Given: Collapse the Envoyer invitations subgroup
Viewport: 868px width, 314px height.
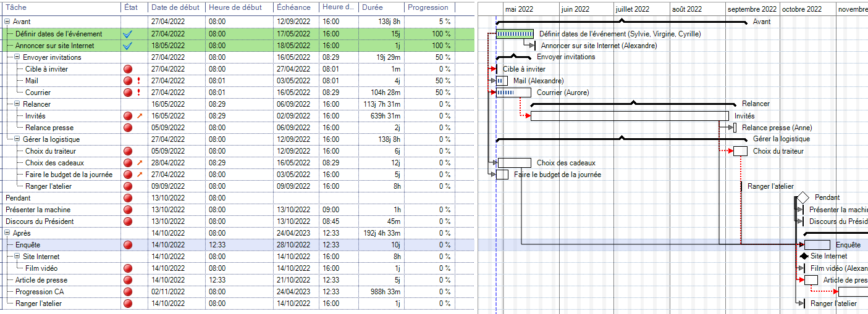Looking at the screenshot, I should tap(17, 57).
